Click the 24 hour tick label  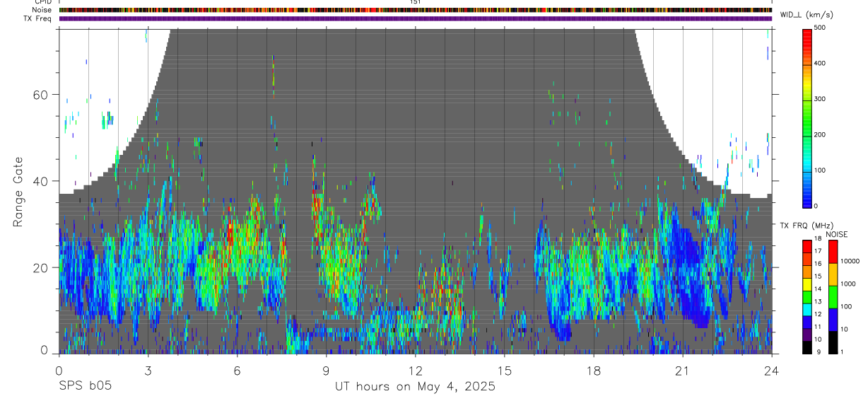(x=771, y=371)
